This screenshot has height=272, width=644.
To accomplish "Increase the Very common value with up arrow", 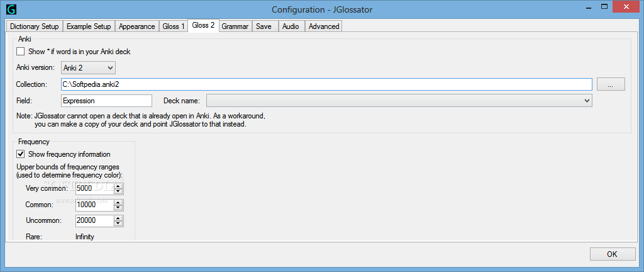I will coord(119,186).
